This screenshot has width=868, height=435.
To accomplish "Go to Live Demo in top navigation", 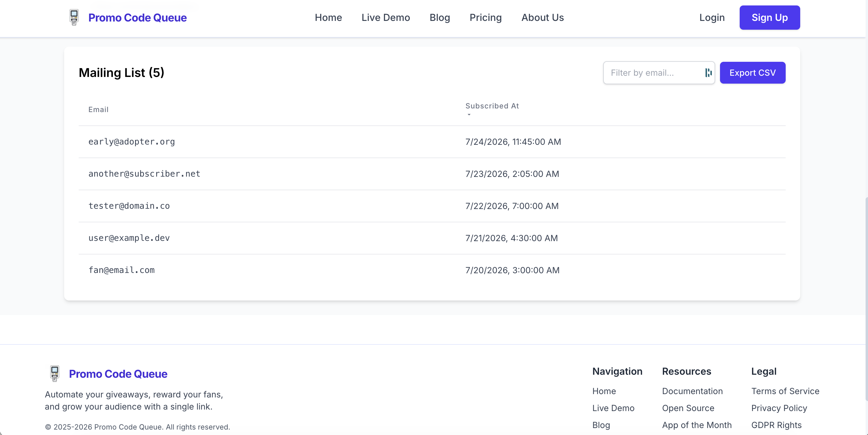I will coord(385,18).
